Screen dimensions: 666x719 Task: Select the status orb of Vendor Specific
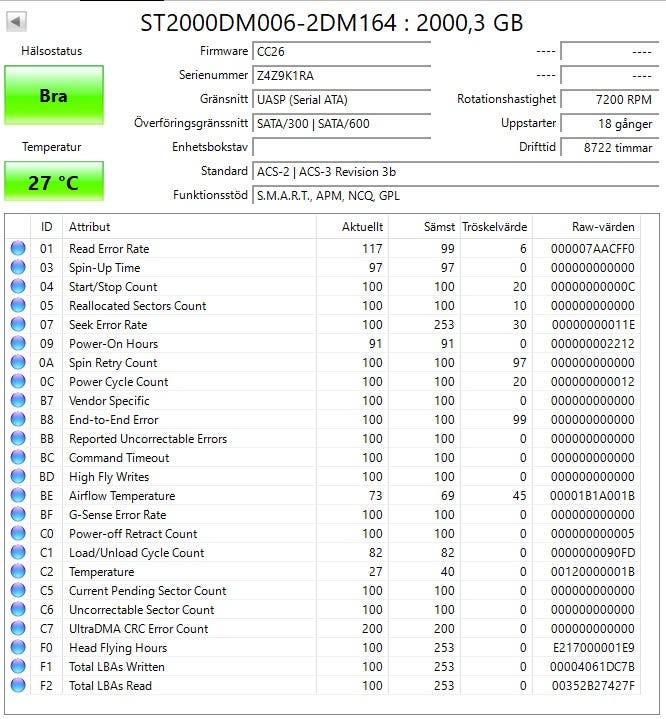click(x=18, y=400)
